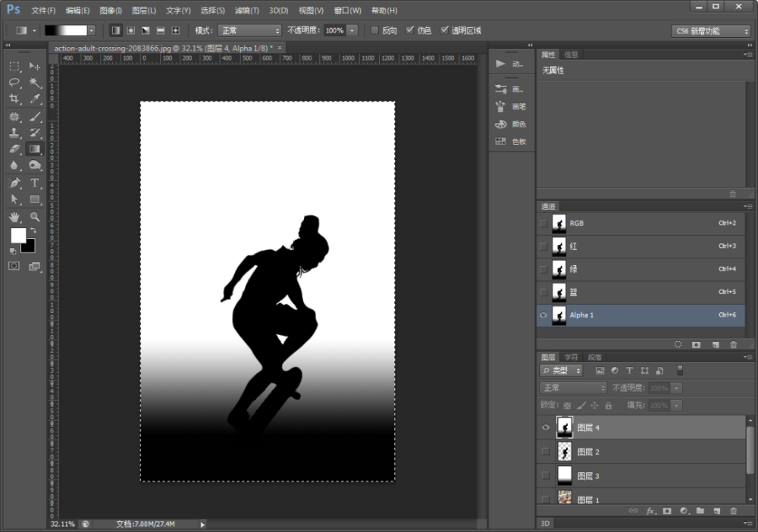Open the 模式 blend mode dropdown

pos(249,30)
